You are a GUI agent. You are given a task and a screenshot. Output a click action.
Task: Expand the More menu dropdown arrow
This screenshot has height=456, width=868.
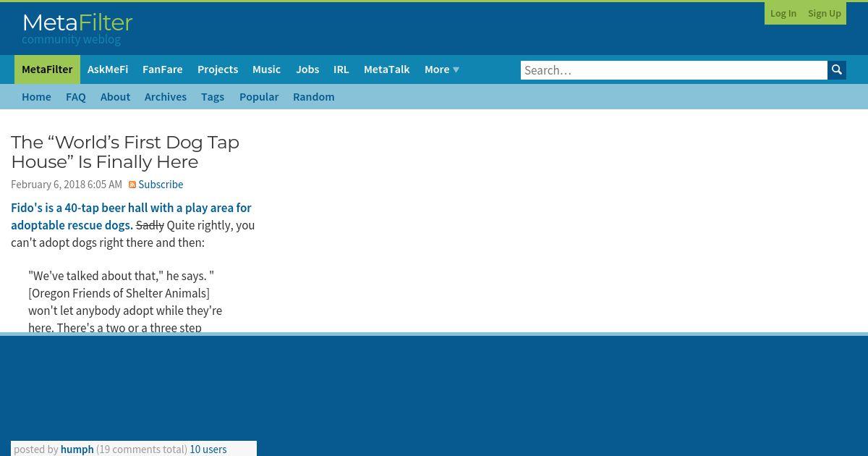pos(456,69)
